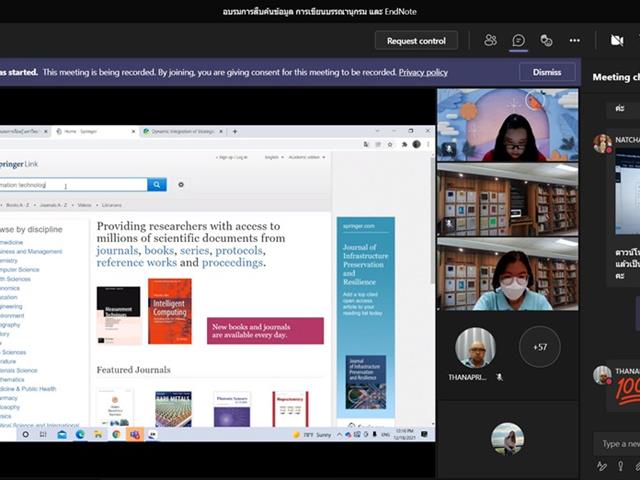Click the translate icon in the address bar

click(366, 144)
